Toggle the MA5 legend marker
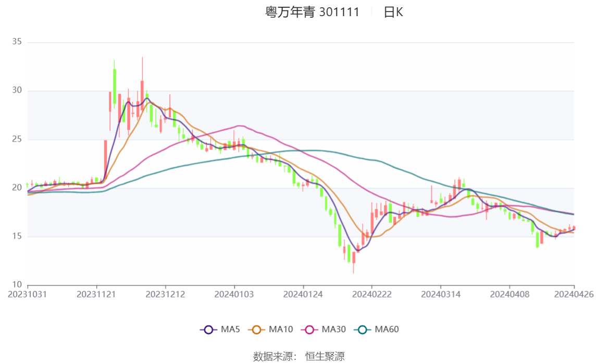This screenshot has height=364, width=598. [x=208, y=330]
